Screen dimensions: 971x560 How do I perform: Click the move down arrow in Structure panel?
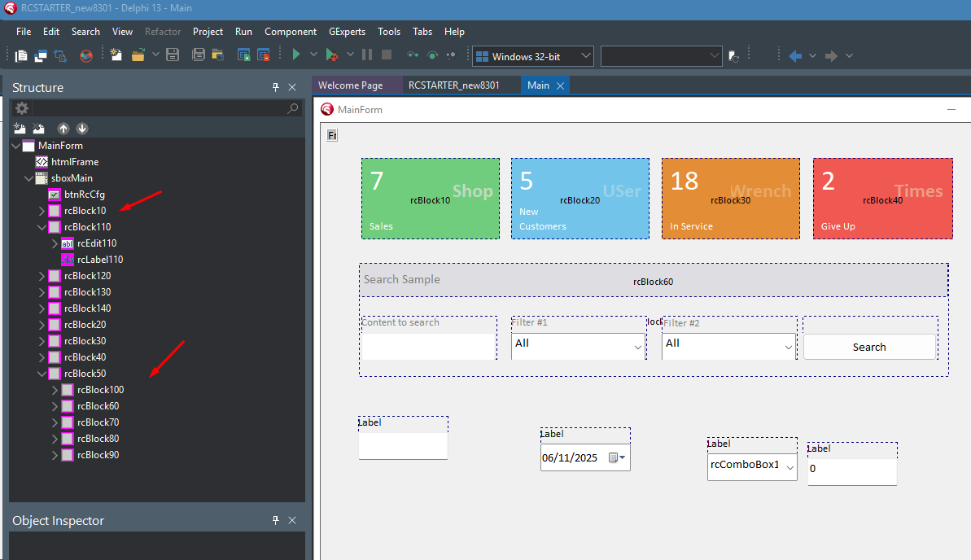82,129
